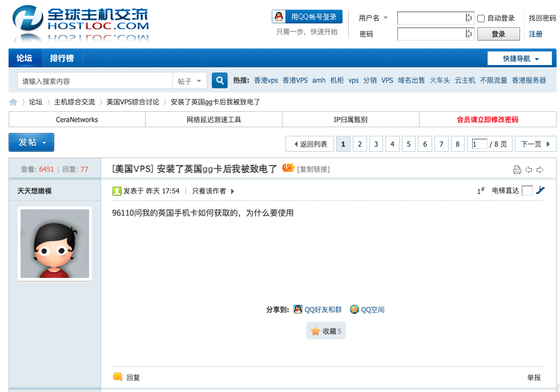The image size is (560, 392).
Task: Go to page 3
Action: (x=376, y=144)
